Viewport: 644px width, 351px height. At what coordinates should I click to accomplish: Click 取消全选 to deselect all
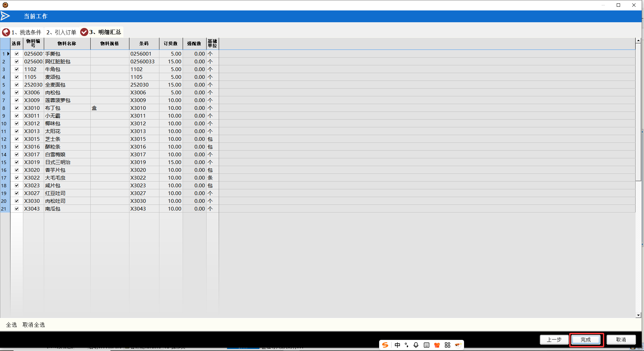point(34,325)
